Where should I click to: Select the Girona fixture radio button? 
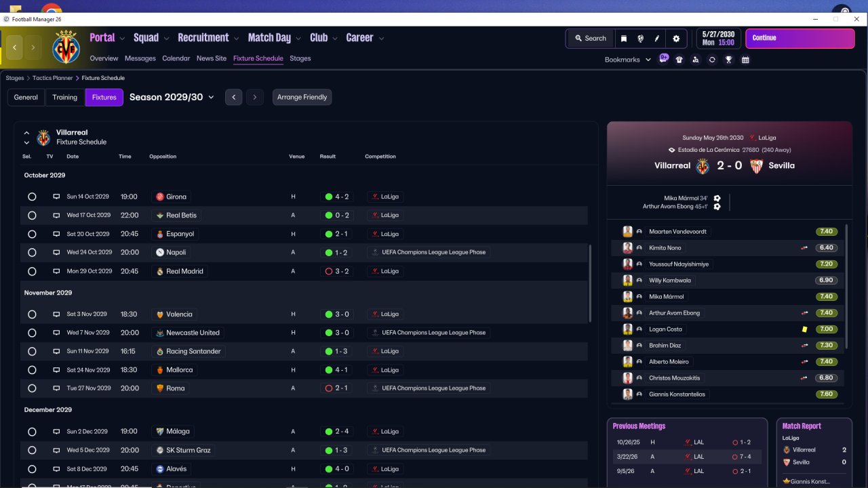coord(32,197)
